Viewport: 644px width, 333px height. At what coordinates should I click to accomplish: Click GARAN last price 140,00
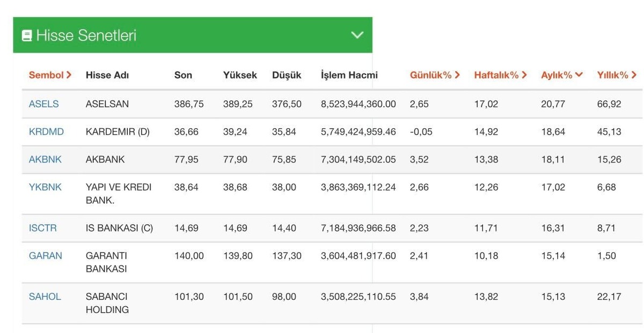189,256
